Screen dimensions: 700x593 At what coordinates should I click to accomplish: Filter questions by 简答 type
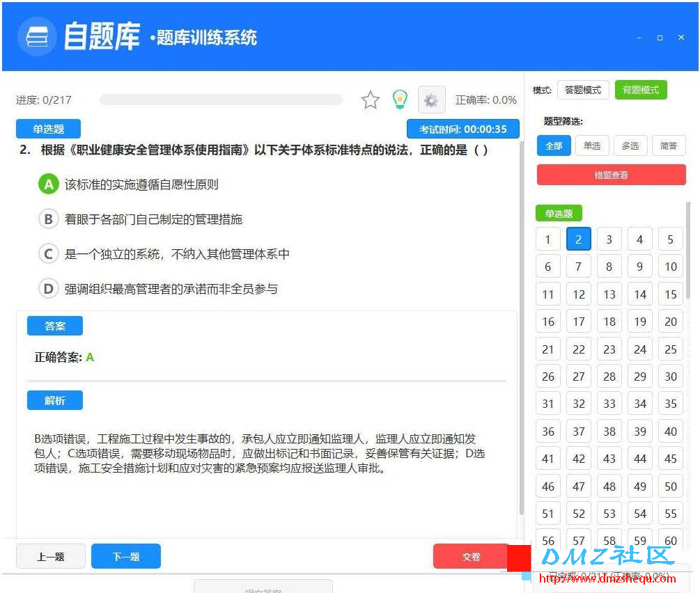[669, 146]
